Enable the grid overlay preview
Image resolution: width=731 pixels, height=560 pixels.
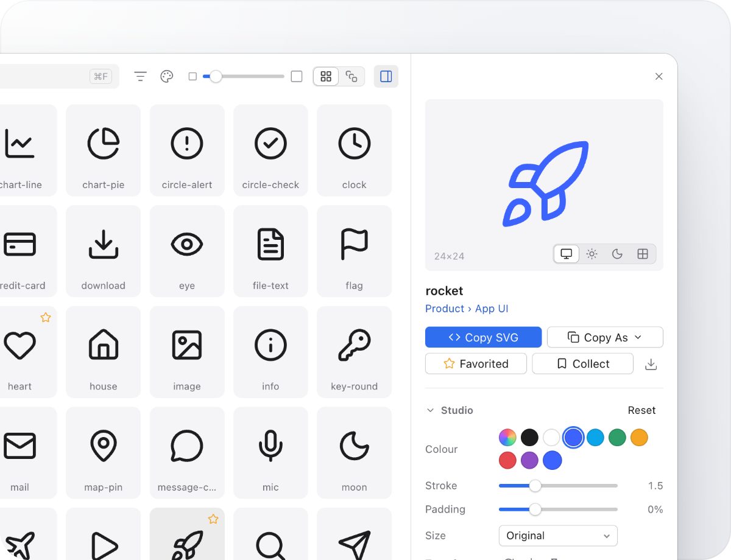point(643,254)
